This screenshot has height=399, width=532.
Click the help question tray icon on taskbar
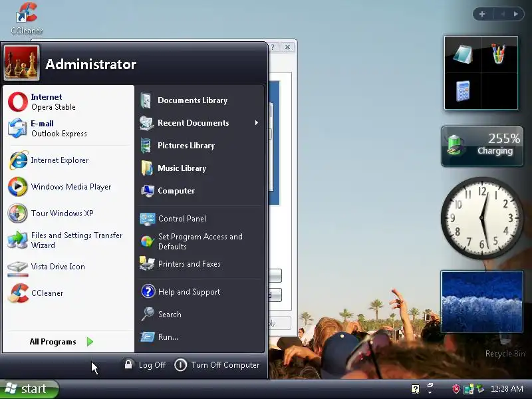point(416,389)
